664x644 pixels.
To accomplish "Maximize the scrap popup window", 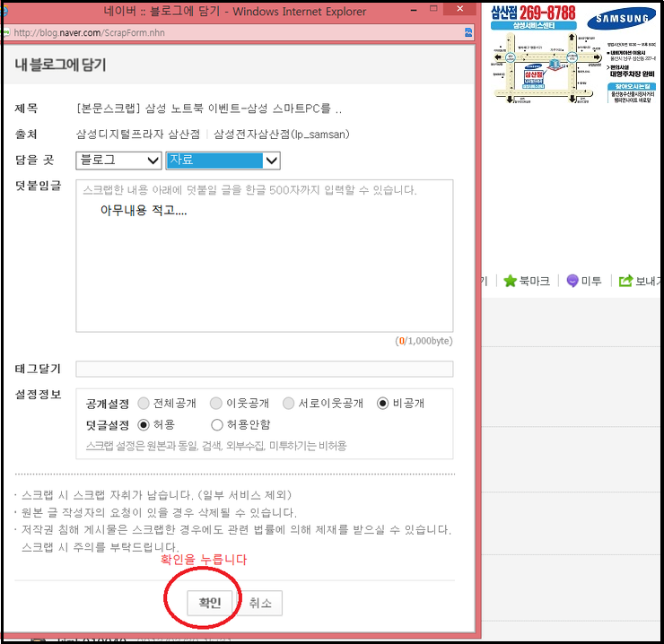I will pos(433,8).
